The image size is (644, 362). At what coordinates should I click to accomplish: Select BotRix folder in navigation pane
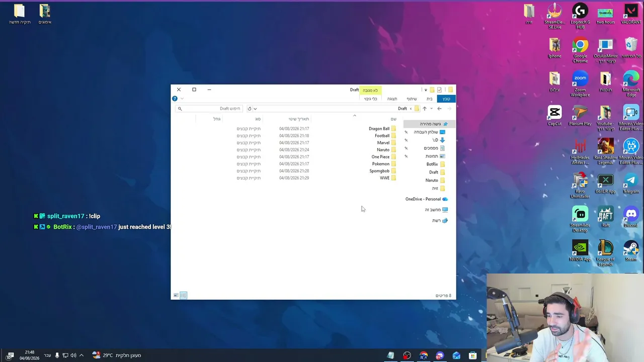435,164
